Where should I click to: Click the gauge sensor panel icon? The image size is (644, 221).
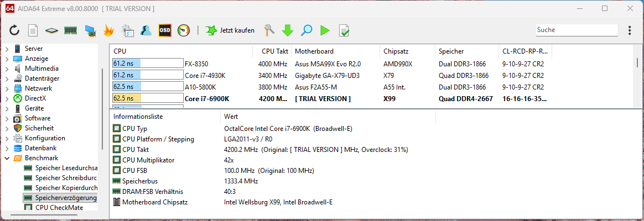coord(184,30)
